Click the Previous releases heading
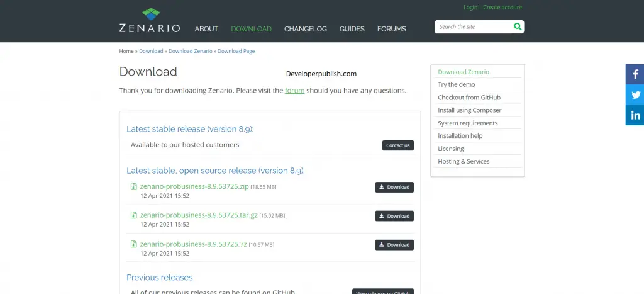Screen dimensions: 644x294 point(159,278)
